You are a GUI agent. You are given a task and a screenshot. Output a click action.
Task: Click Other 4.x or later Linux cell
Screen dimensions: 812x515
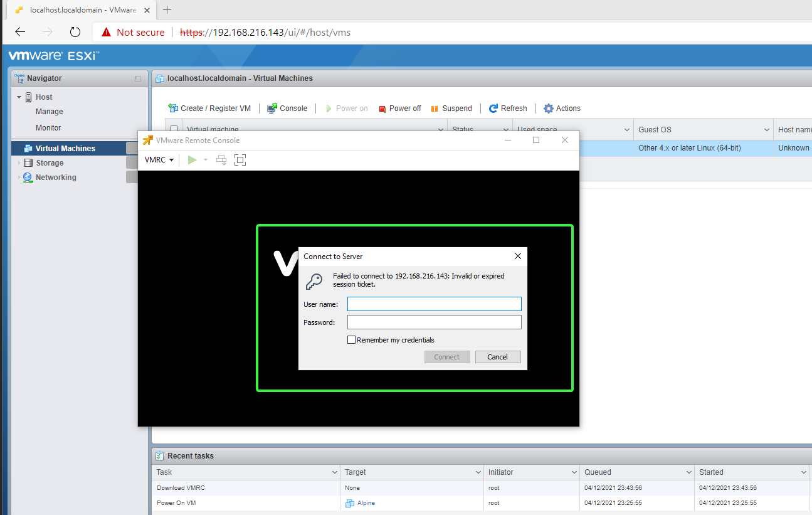(689, 148)
